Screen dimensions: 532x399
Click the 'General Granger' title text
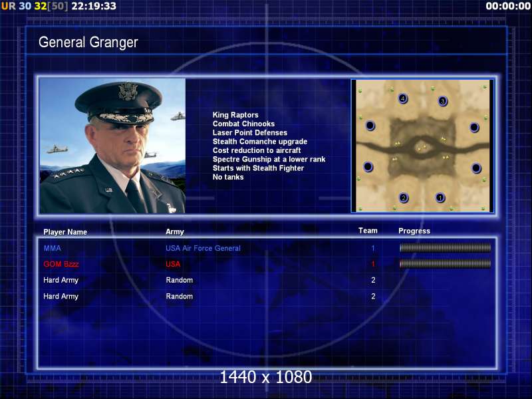click(88, 43)
